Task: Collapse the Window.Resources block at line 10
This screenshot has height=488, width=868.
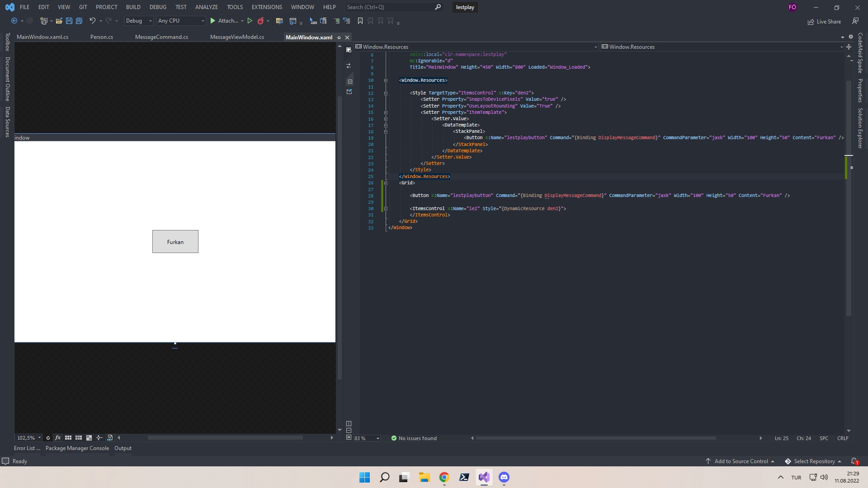Action: click(x=386, y=80)
